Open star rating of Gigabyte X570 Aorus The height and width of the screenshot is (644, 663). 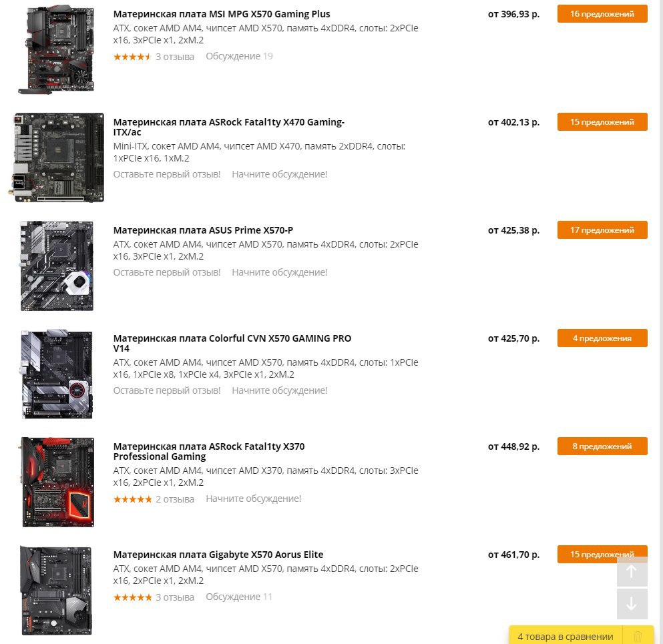(x=132, y=597)
